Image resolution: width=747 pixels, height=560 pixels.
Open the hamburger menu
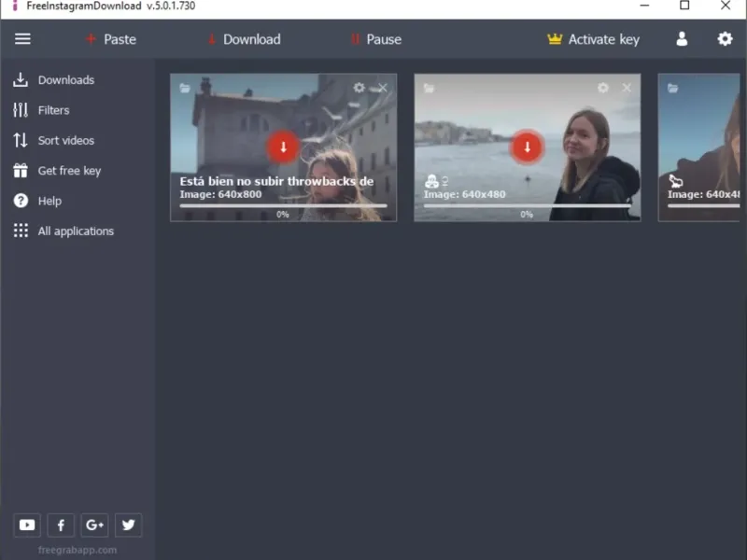click(x=22, y=39)
